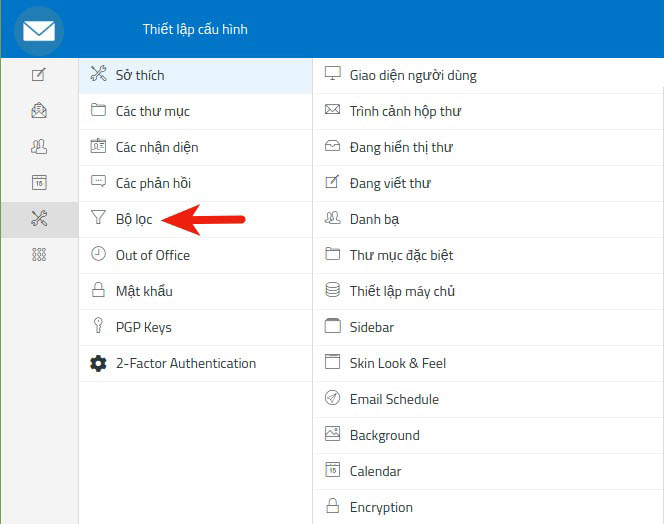Image resolution: width=664 pixels, height=524 pixels.
Task: Click the mail envelope logo icon
Action: 39,31
